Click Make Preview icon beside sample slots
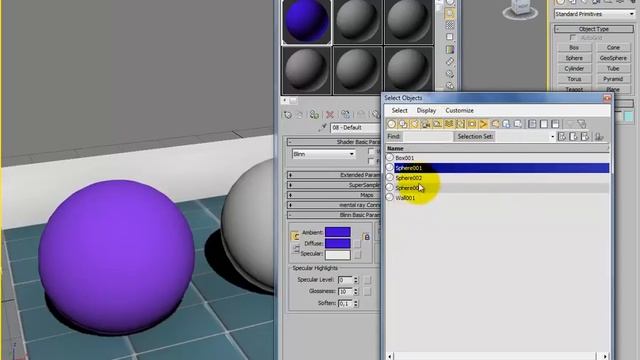 [x=450, y=62]
